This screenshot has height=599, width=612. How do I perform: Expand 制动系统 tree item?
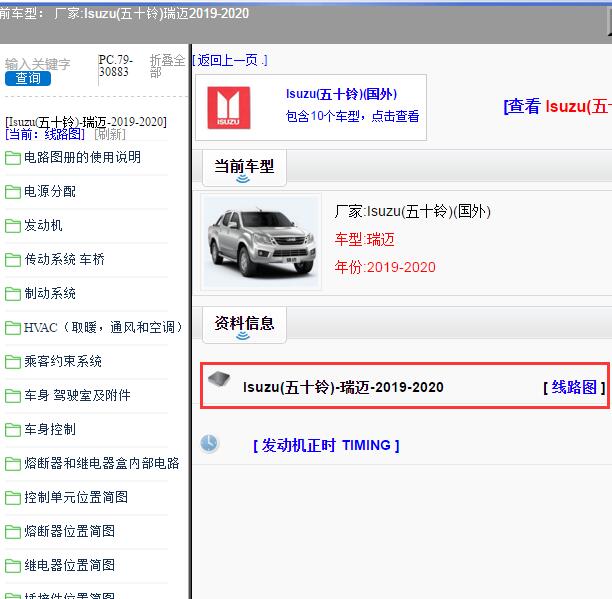50,293
